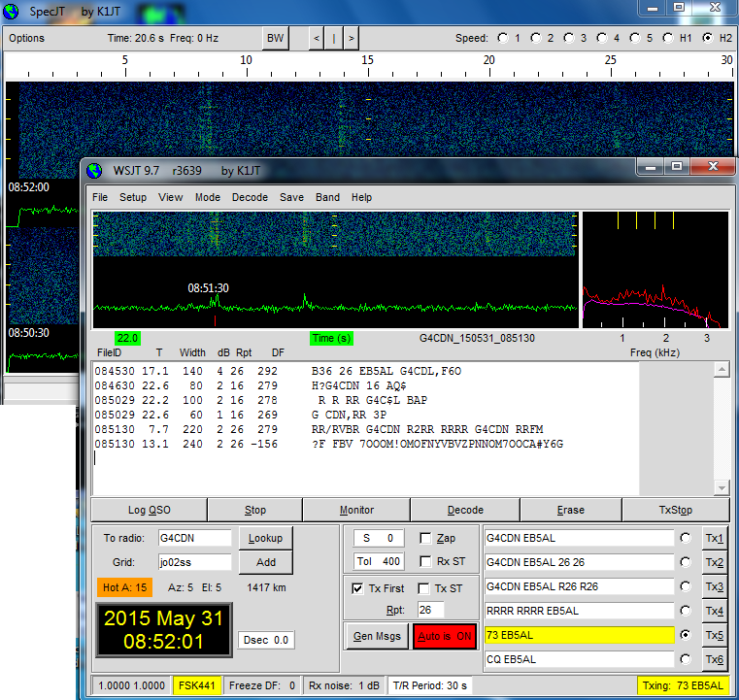
Task: Enable the Zap checkbox
Action: pyautogui.click(x=425, y=538)
